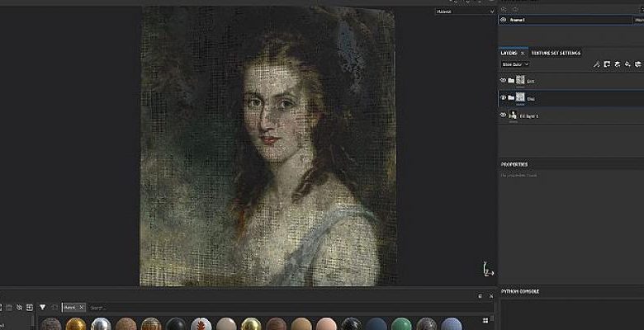This screenshot has width=644, height=330.
Task: Click the add fill layer icon
Action: 627,64
